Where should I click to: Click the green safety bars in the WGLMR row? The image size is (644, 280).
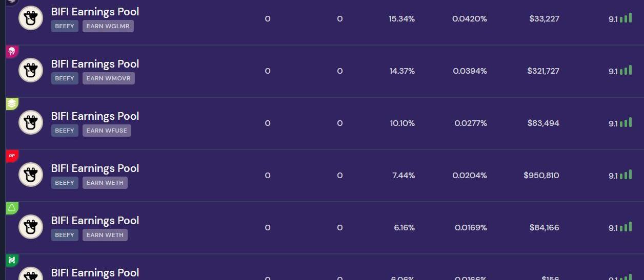tap(626, 18)
